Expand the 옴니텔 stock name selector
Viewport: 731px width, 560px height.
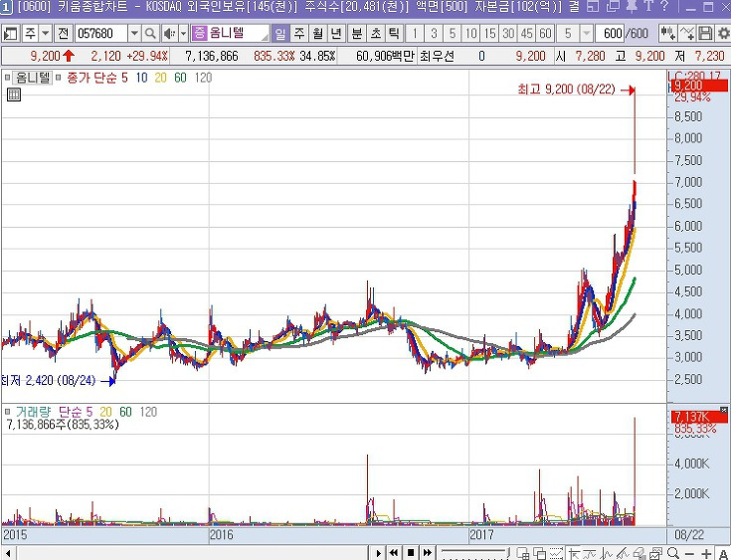coord(265,37)
